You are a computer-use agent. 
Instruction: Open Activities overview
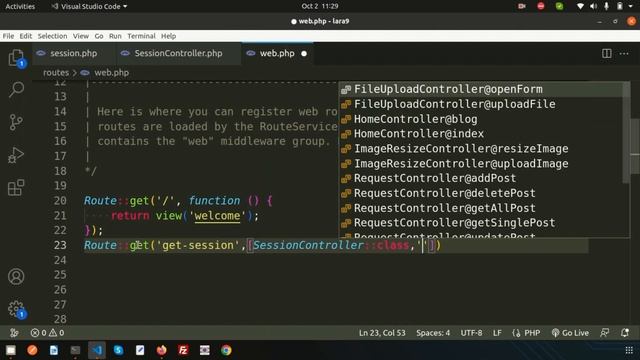click(x=20, y=6)
